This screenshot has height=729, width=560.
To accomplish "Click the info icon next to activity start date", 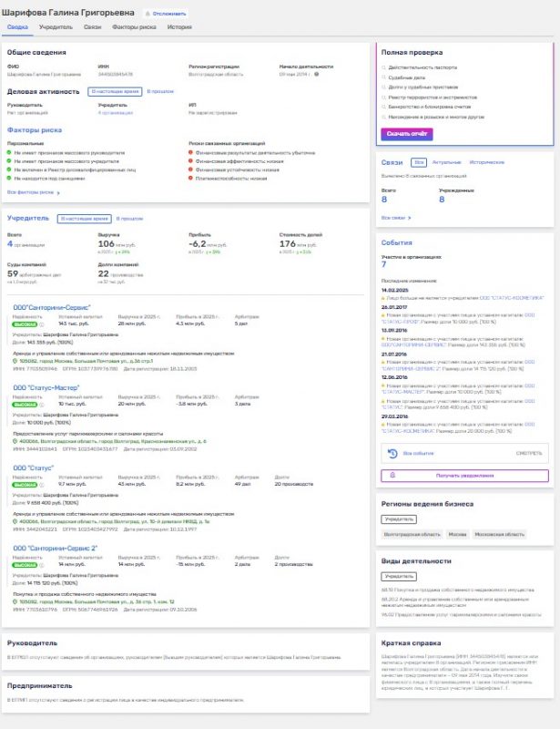I will (x=315, y=74).
